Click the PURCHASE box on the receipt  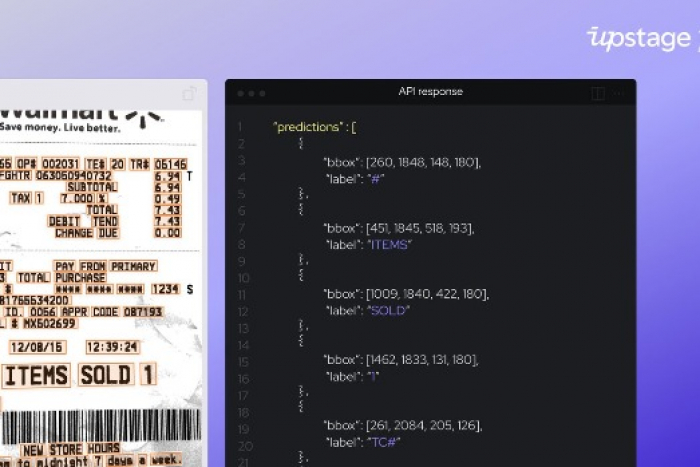pyautogui.click(x=80, y=278)
